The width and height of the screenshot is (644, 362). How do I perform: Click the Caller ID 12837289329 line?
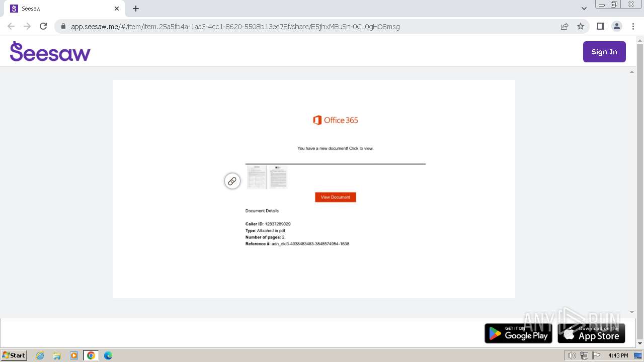click(x=268, y=224)
